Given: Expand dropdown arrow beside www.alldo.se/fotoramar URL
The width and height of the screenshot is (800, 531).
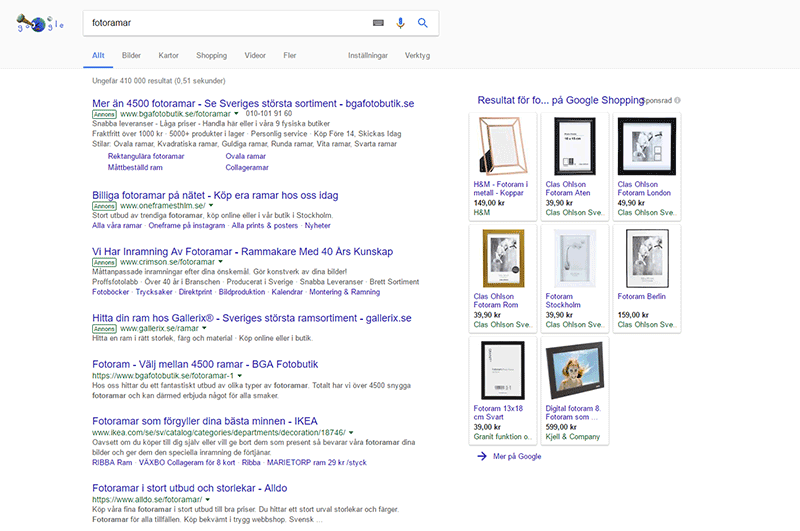Looking at the screenshot, I should [208, 499].
